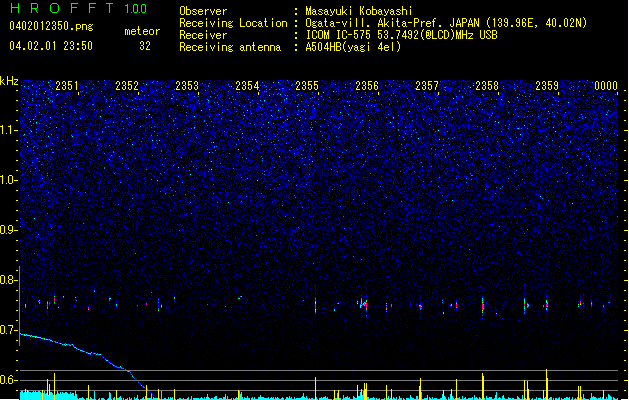Click the 0.7 kHz axis label
Viewport: 629px width, 400px height.
(x=8, y=330)
